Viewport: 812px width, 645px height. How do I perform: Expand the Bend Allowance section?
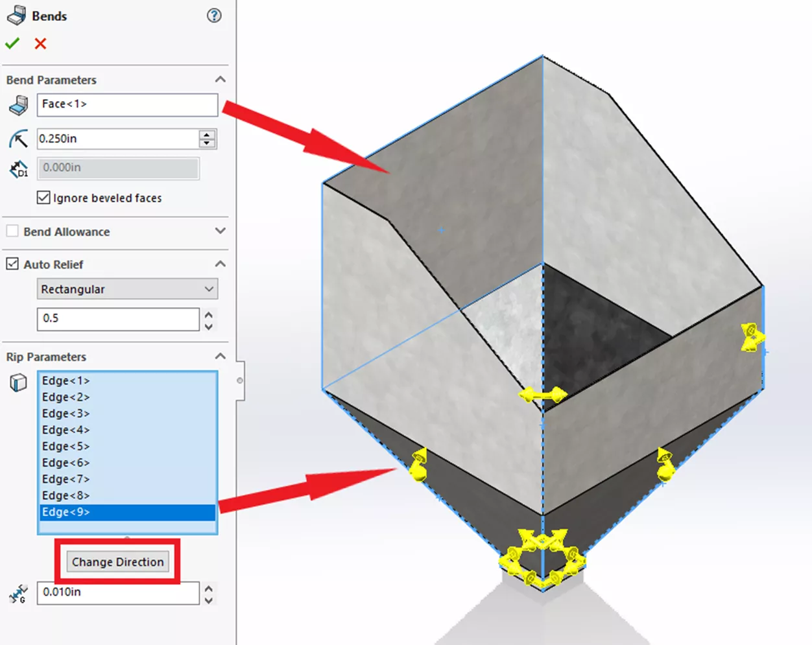pyautogui.click(x=220, y=231)
